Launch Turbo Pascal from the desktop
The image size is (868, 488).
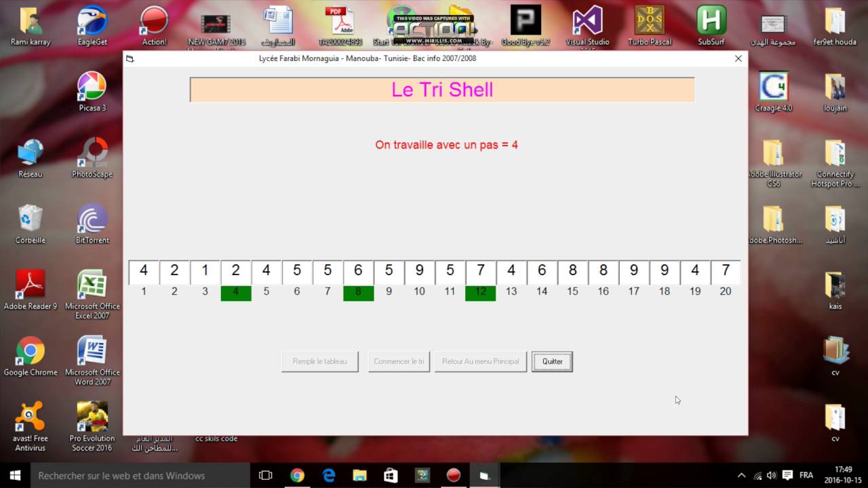tap(650, 27)
